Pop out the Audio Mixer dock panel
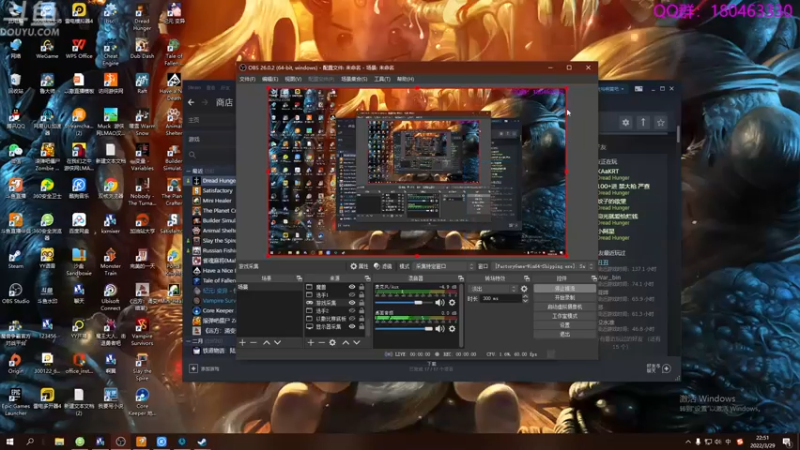Viewport: 800px width, 450px height. (461, 279)
